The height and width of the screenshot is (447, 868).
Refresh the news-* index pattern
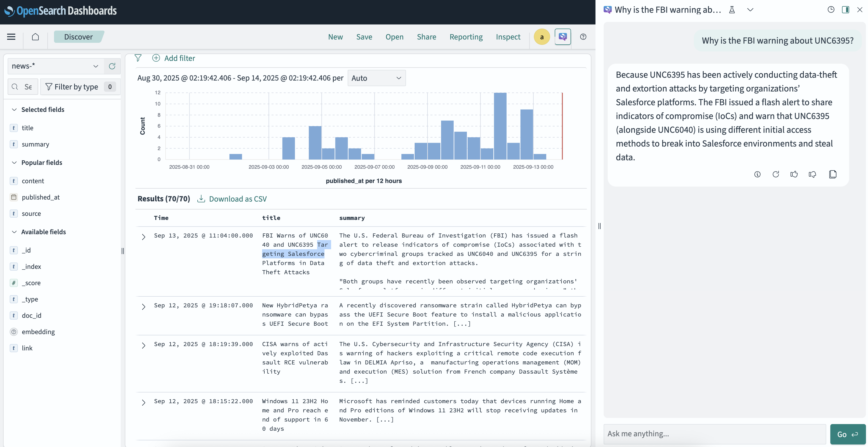point(112,66)
